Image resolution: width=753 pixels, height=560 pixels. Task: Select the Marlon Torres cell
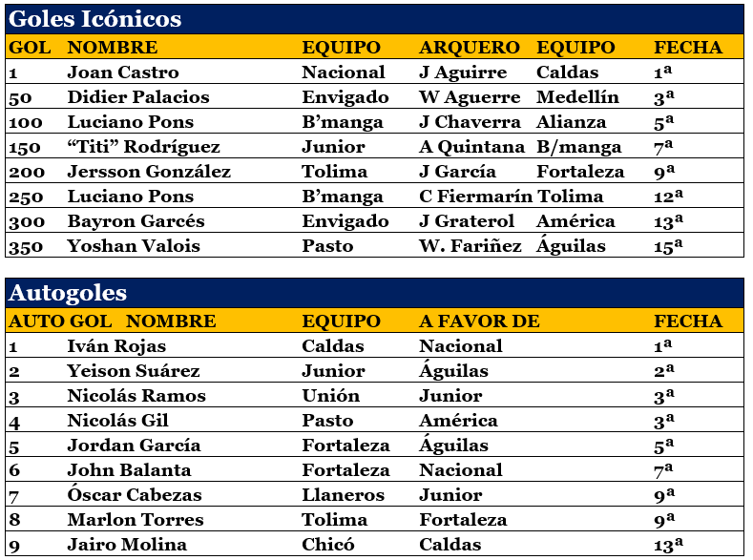136,520
